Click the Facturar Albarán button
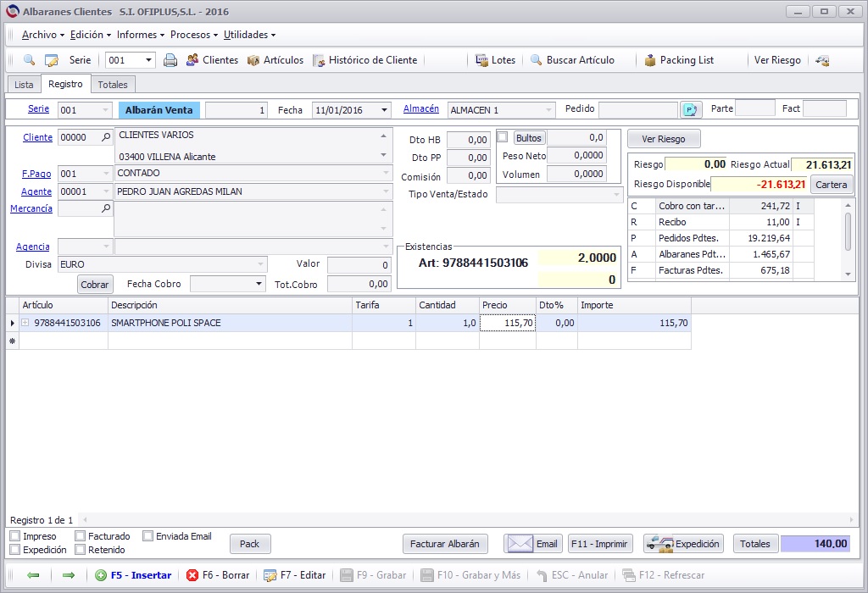868x593 pixels. [445, 544]
